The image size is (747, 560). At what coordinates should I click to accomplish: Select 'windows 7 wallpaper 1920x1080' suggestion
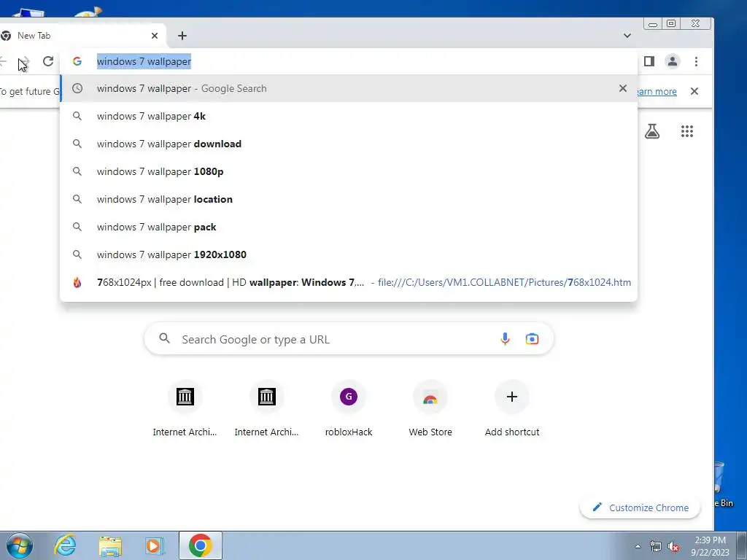[x=349, y=254]
